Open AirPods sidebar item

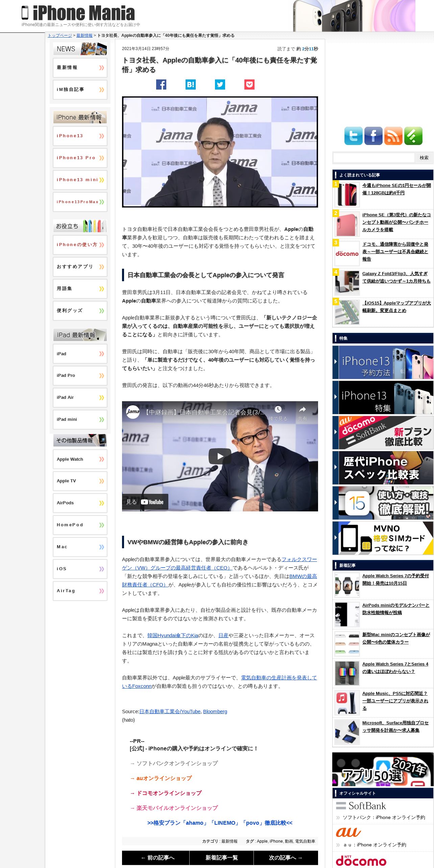tap(80, 503)
